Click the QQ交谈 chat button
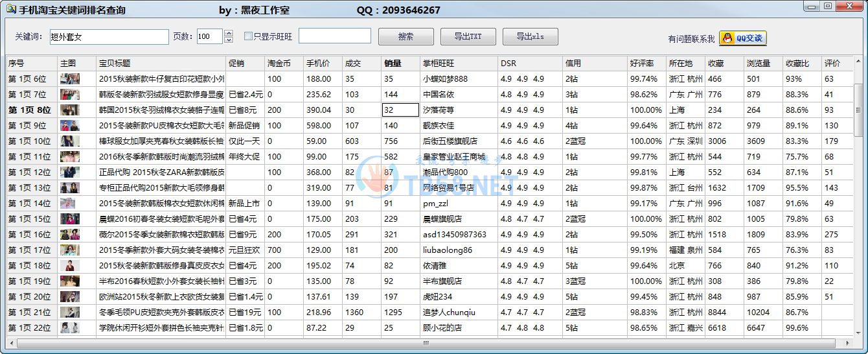 pos(742,38)
